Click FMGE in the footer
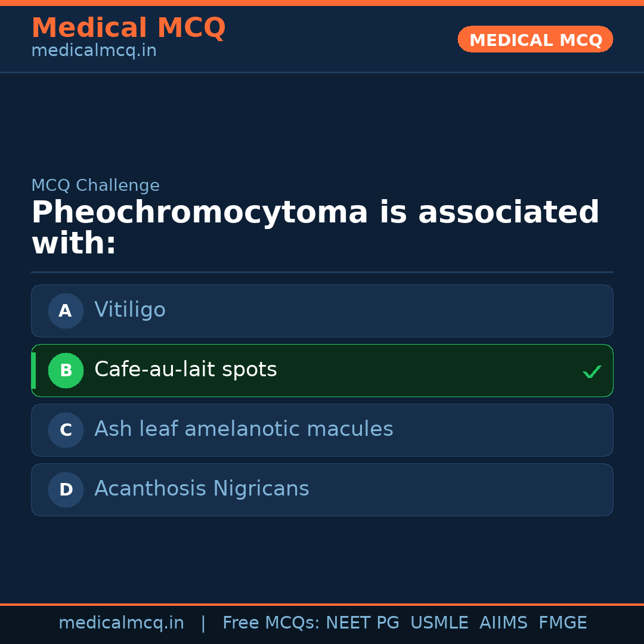The height and width of the screenshot is (644, 644). pos(562,623)
